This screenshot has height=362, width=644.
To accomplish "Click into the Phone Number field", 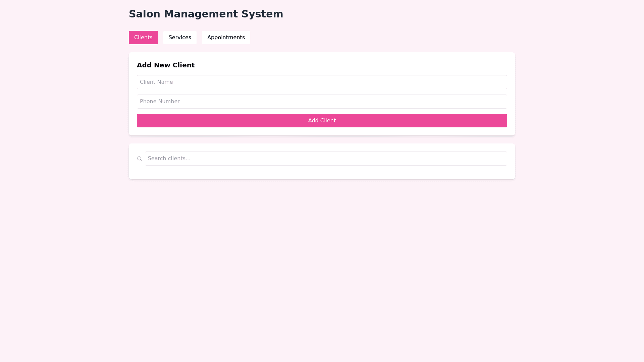I will click(322, 102).
